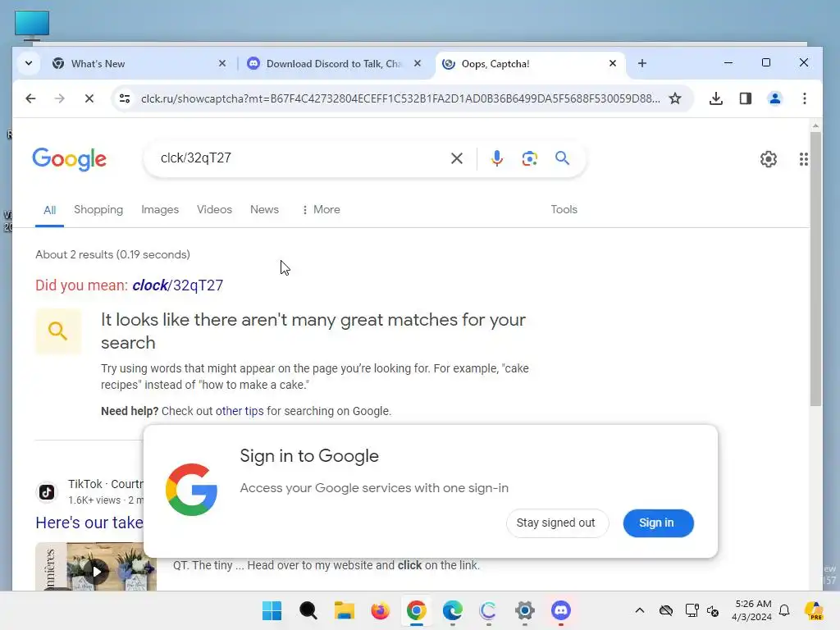Click Chrome icon in taskbar
Screen dimensions: 840x630
point(416,610)
